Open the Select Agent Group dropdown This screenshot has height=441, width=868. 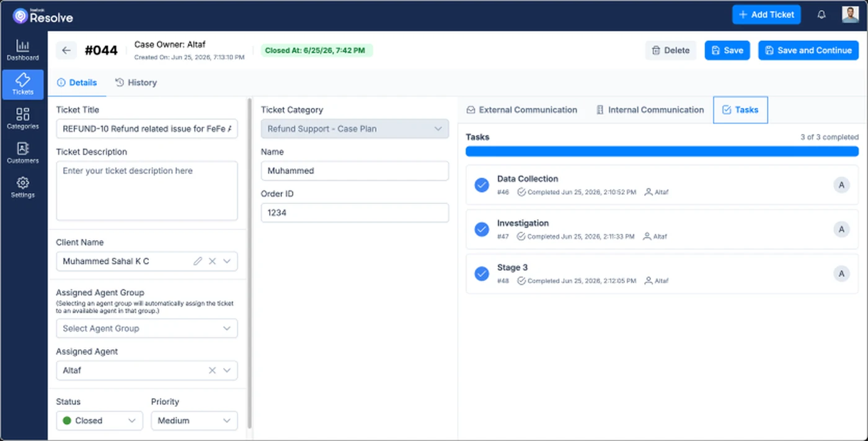[x=147, y=328]
